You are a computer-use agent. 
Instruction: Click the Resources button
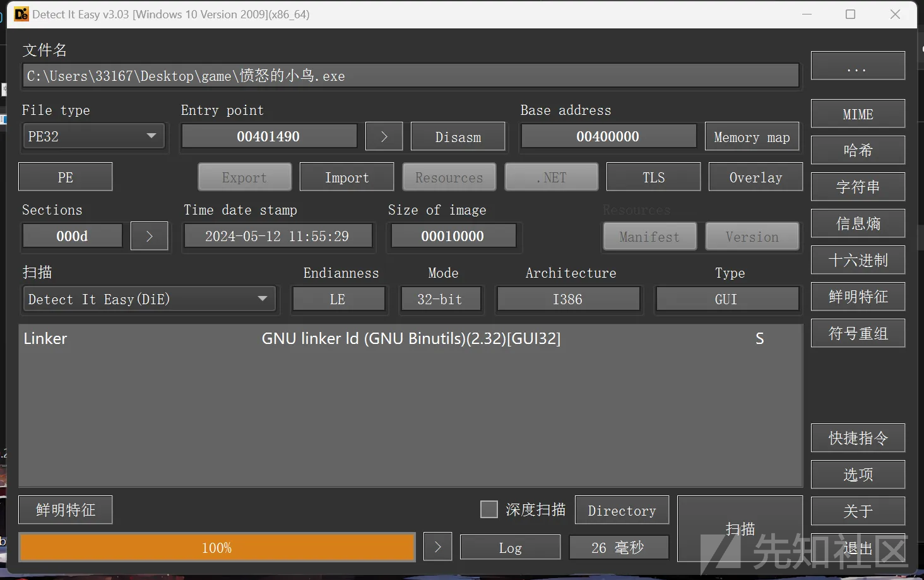tap(449, 177)
